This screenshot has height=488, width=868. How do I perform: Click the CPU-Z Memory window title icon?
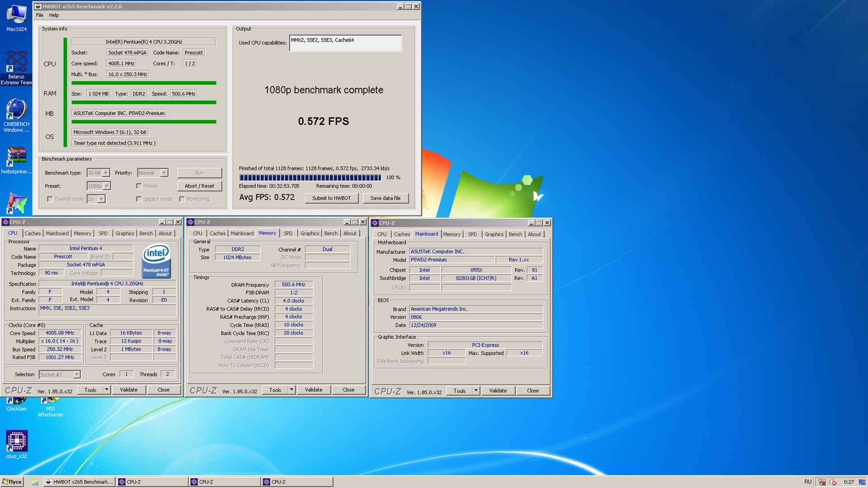[191, 222]
